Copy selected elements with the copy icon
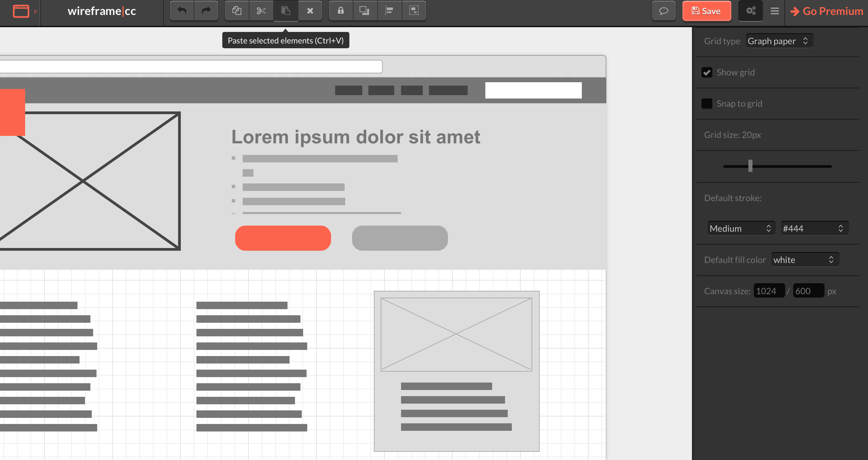 pos(237,11)
